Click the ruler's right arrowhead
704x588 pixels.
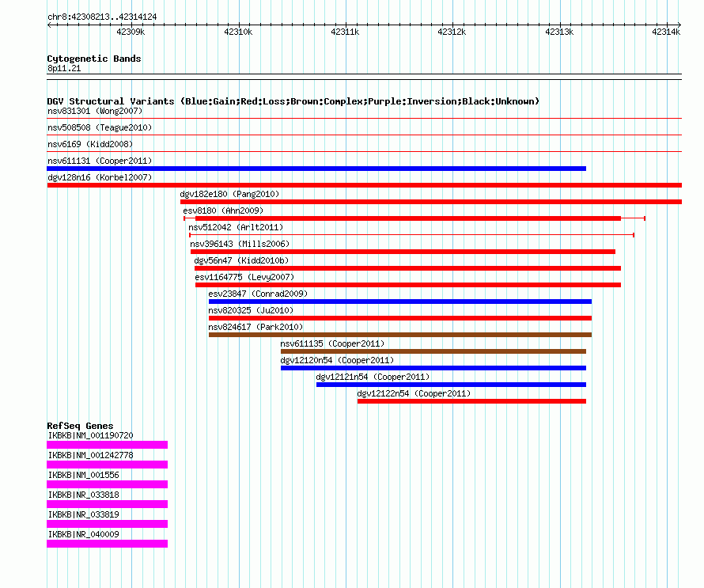click(679, 25)
